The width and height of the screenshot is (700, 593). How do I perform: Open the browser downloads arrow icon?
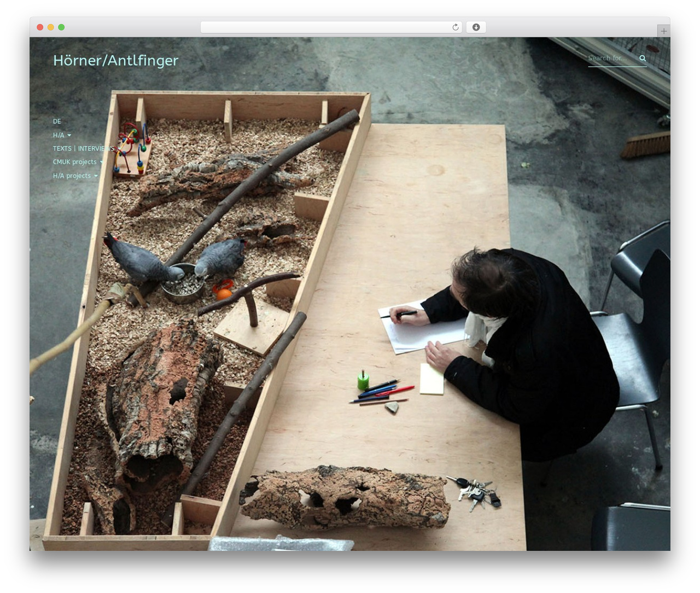tap(476, 27)
